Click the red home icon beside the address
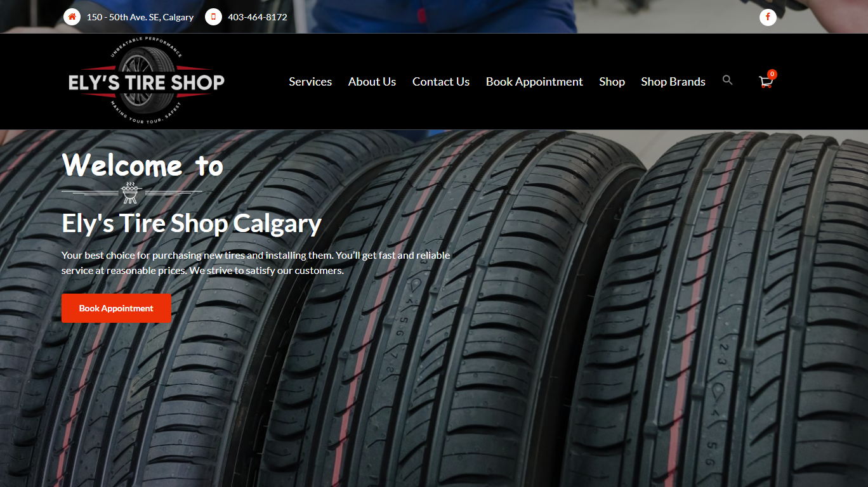 72,17
